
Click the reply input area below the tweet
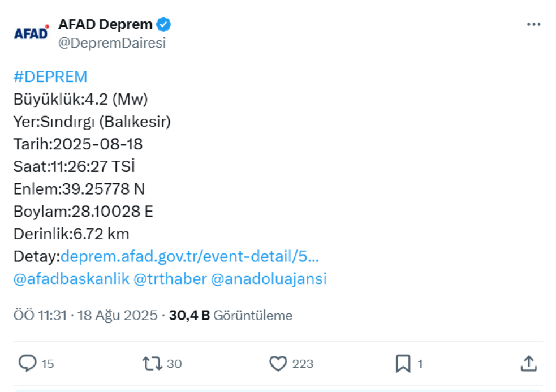(x=277, y=388)
